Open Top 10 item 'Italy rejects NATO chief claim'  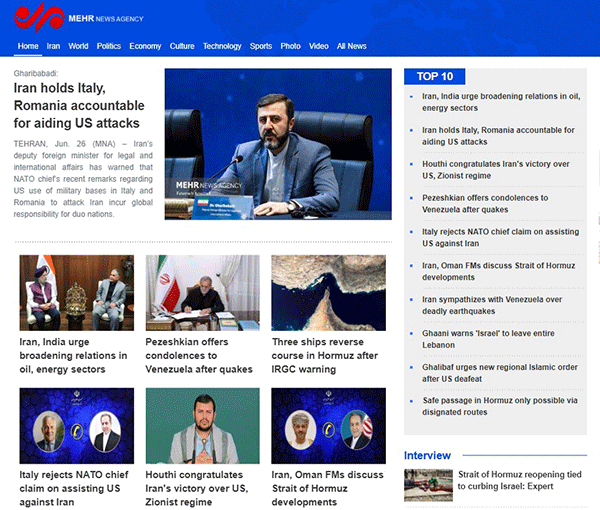click(501, 238)
